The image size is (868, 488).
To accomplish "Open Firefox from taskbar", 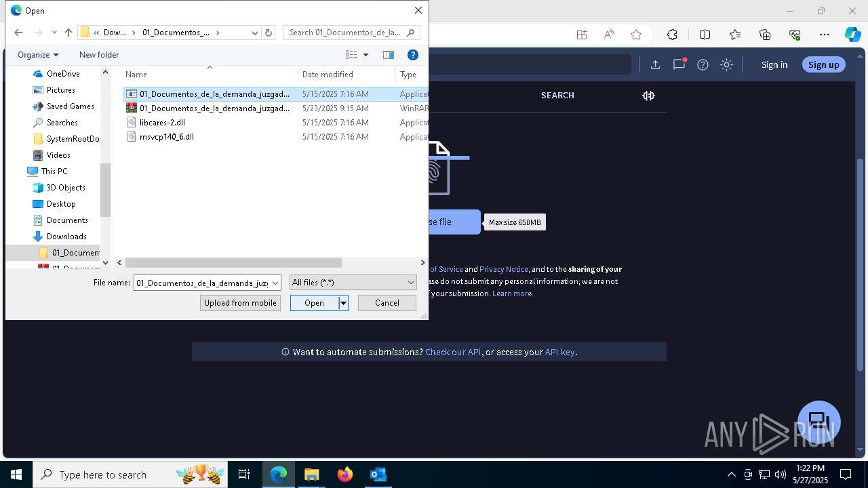I will point(345,474).
